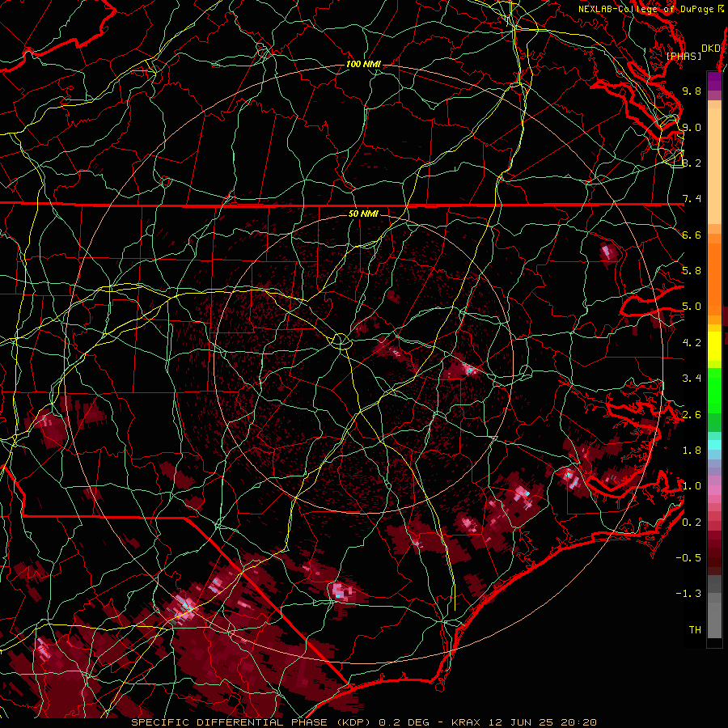The height and width of the screenshot is (728, 728).
Task: Select the 4.2 value on the color scale
Action: coord(692,343)
